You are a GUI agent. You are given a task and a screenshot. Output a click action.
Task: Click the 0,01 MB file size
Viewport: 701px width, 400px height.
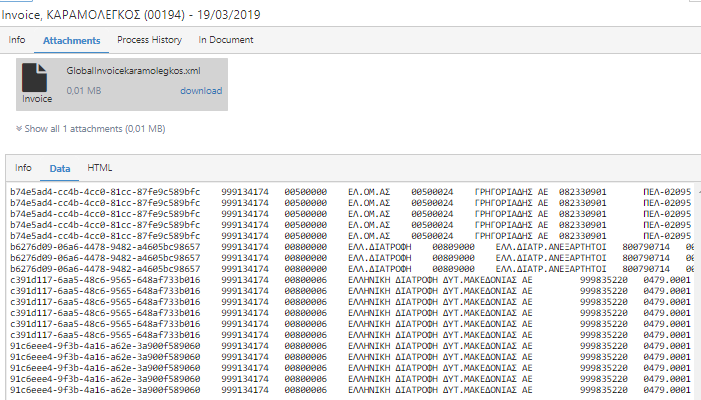tap(84, 91)
